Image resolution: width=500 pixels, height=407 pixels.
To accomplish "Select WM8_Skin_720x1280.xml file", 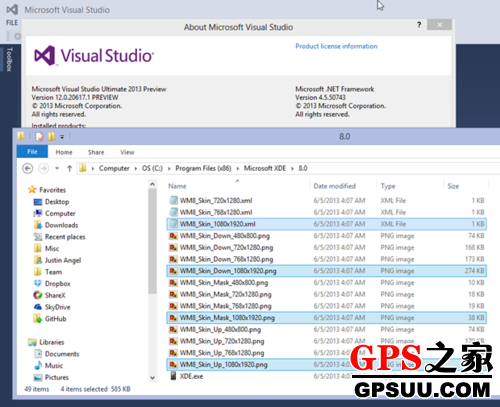I will (327, 201).
